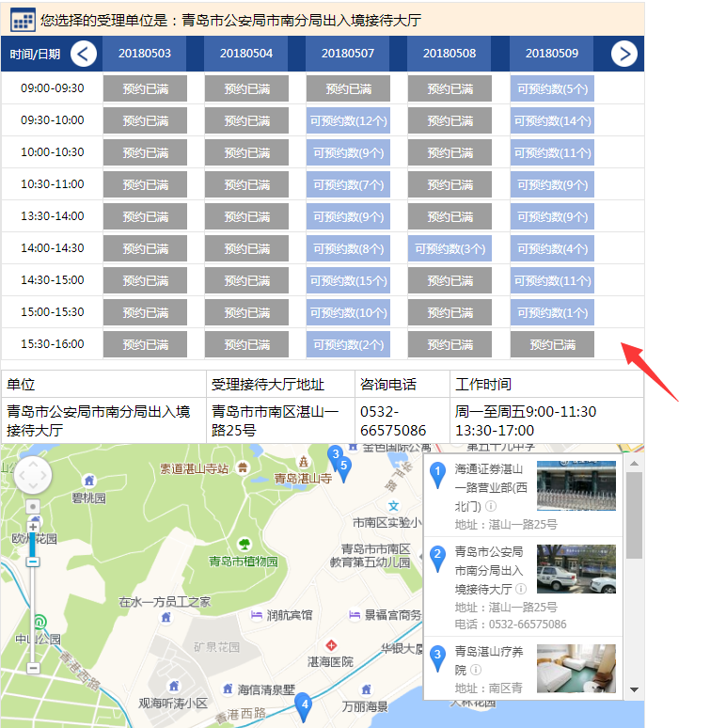Book 20180507 09:30-10:00 slot with 12 available
The height and width of the screenshot is (728, 710).
348,120
